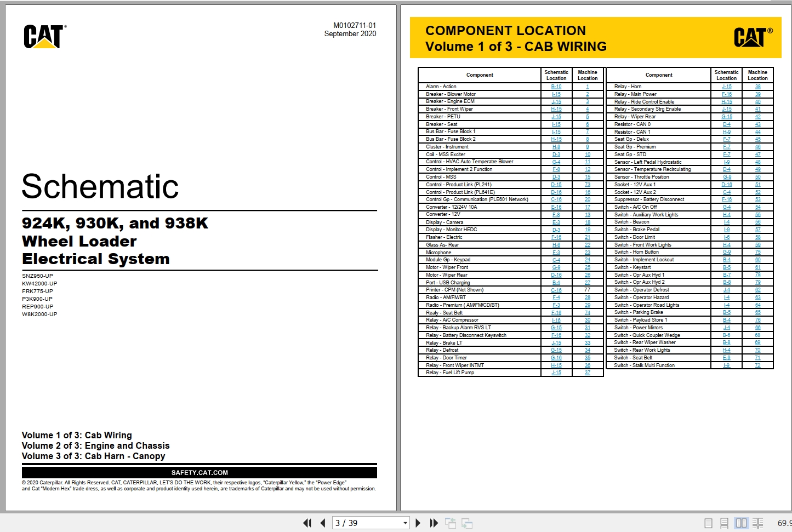This screenshot has width=792, height=532.
Task: Open machine location 17 for Converter - 12/24V 10A
Action: 587,207
